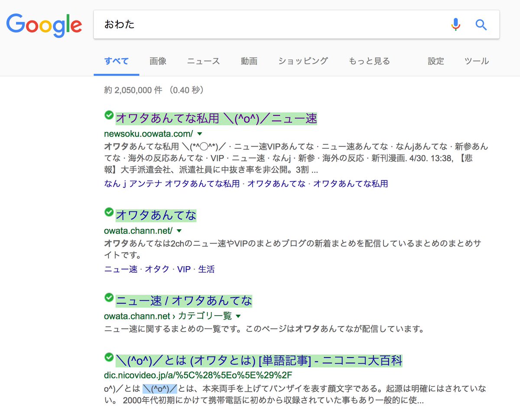Click green checkmark beside オワタあんてな私用 result
The height and width of the screenshot is (420, 520).
coord(109,115)
